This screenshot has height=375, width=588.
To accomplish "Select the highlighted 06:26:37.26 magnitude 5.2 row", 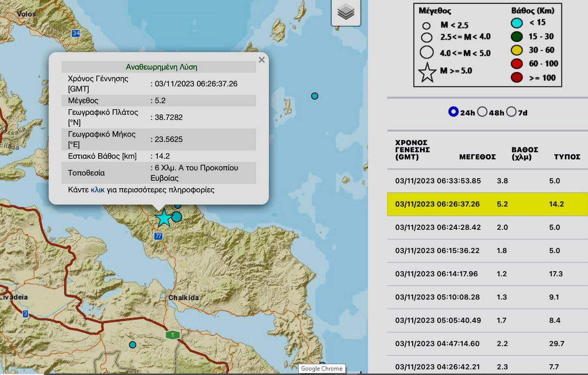I will [487, 204].
